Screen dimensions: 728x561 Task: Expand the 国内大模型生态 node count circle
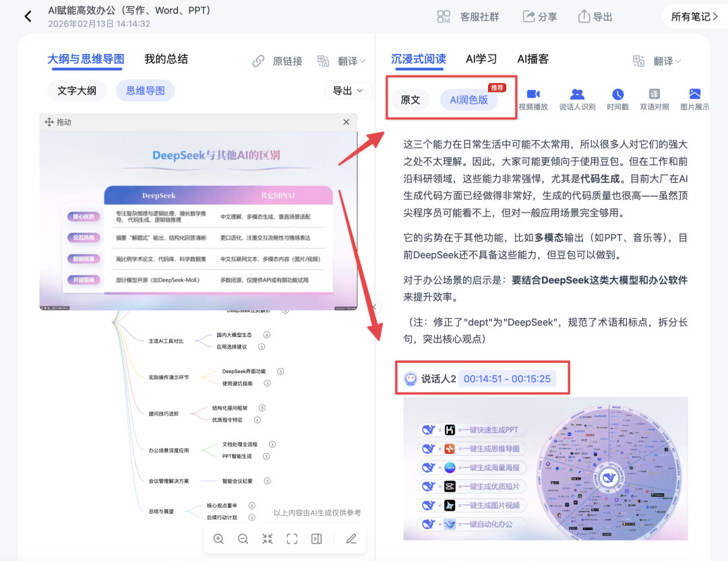(x=266, y=335)
